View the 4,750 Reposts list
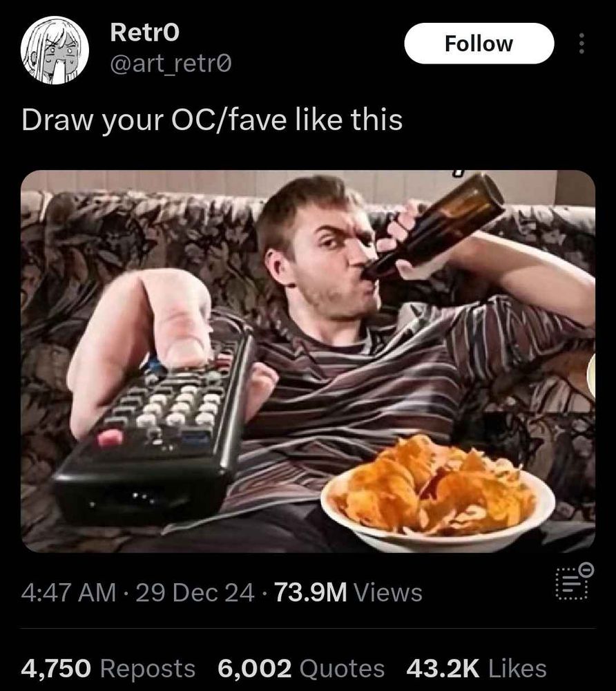Image resolution: width=616 pixels, height=691 pixels. (x=108, y=668)
